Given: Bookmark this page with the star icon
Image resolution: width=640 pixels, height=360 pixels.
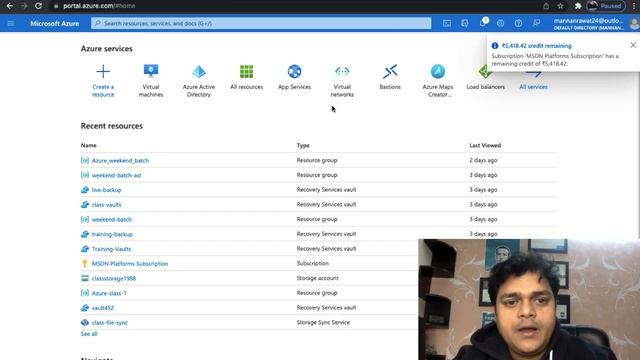Looking at the screenshot, I should click(560, 6).
